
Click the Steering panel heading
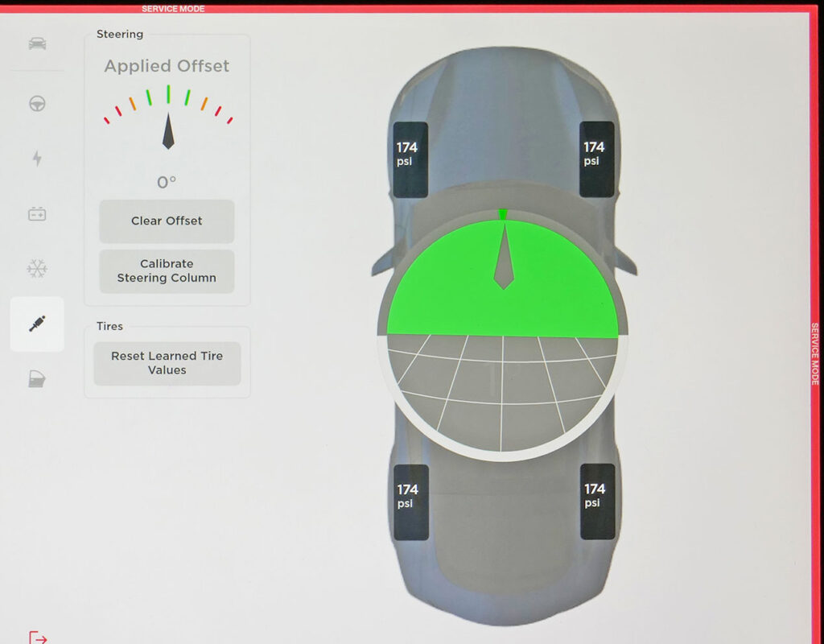tap(119, 34)
